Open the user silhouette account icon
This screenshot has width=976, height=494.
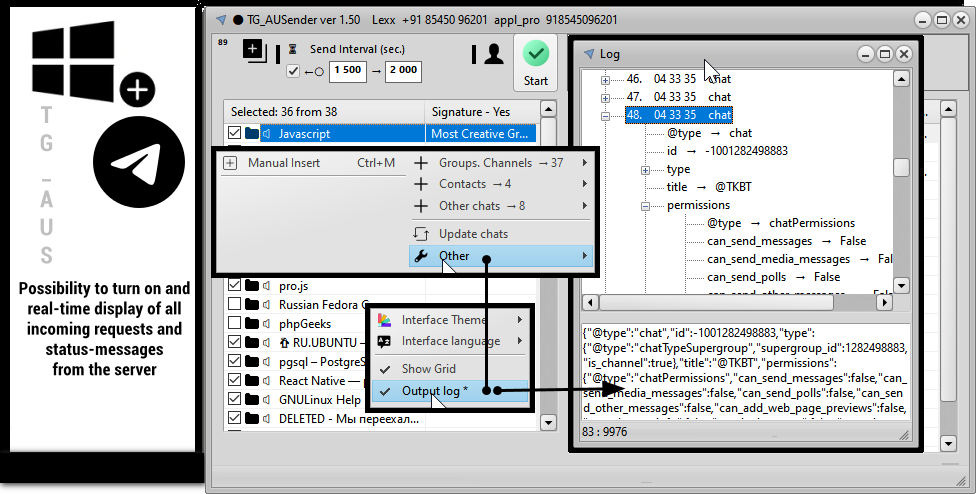click(x=494, y=54)
